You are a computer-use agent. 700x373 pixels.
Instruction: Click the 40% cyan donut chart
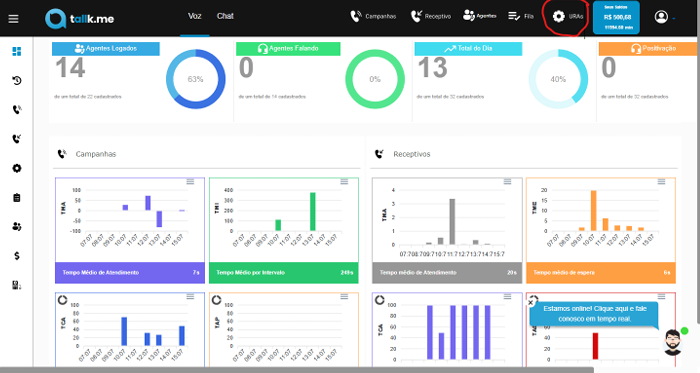[x=558, y=79]
